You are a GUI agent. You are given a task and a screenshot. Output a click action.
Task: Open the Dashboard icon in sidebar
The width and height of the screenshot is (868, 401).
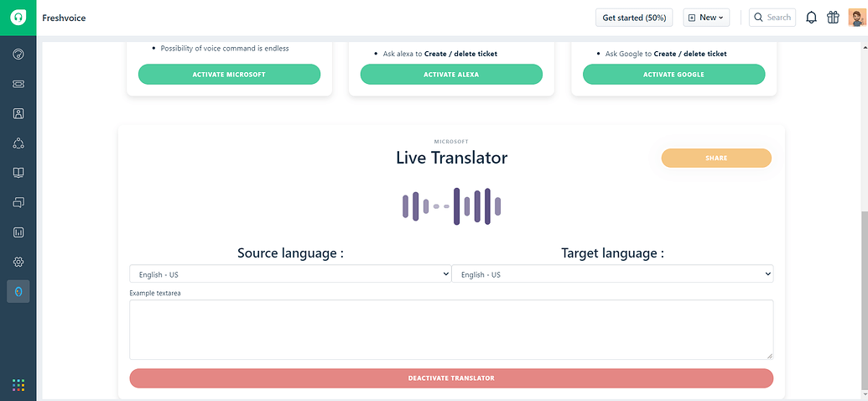pyautogui.click(x=18, y=55)
